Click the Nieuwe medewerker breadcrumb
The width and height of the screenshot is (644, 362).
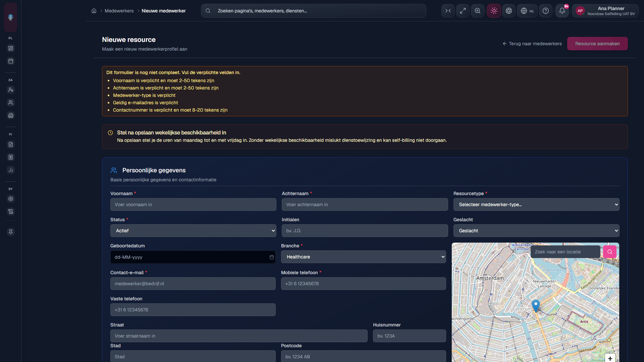(164, 11)
